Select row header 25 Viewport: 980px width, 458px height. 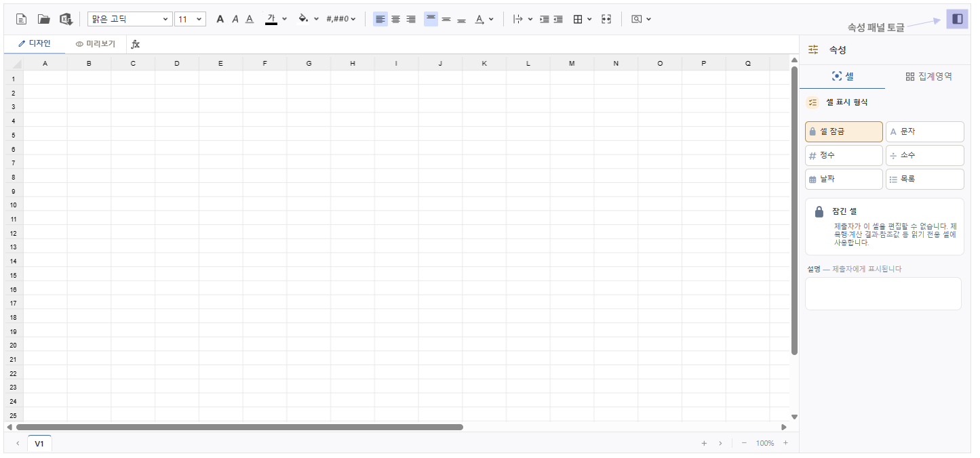click(14, 415)
